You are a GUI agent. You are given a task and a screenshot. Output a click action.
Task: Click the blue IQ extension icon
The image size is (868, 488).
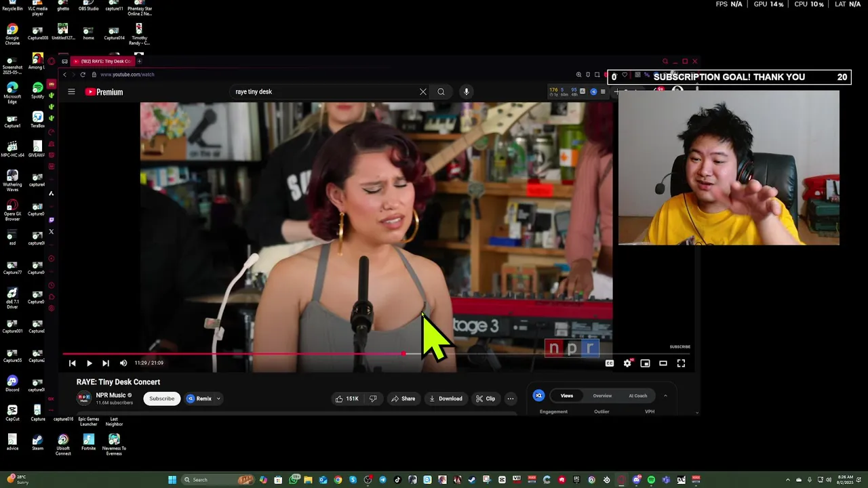point(539,396)
